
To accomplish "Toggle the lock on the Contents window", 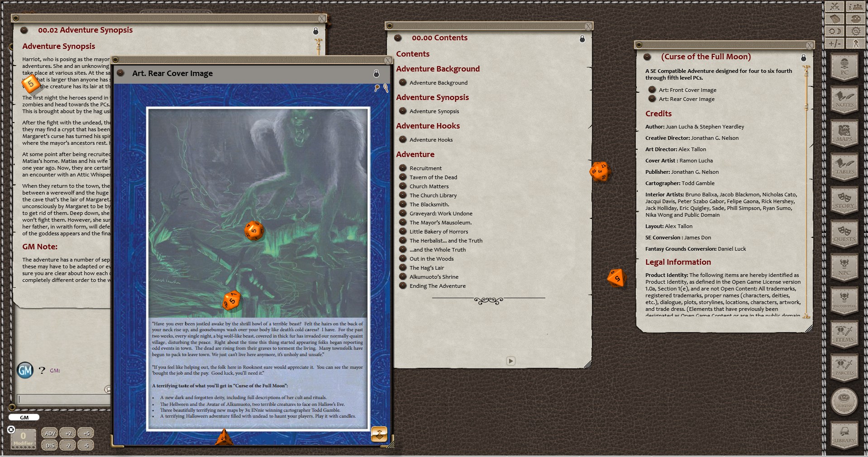I will coord(582,39).
